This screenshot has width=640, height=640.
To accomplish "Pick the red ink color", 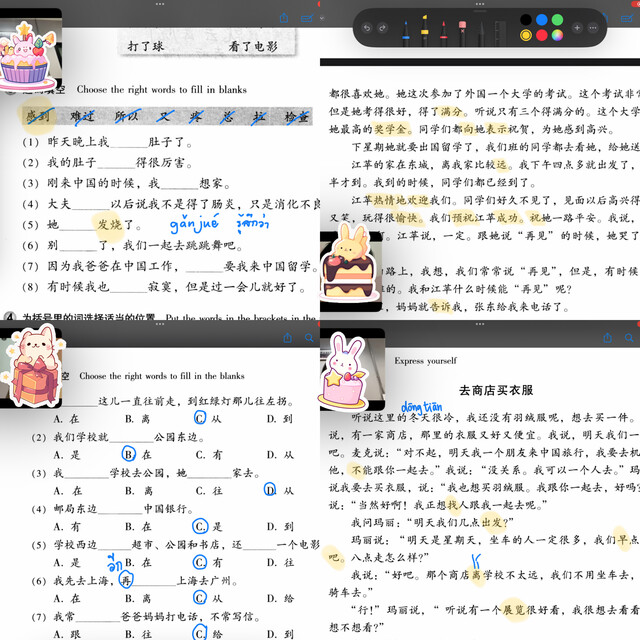I will tap(542, 36).
